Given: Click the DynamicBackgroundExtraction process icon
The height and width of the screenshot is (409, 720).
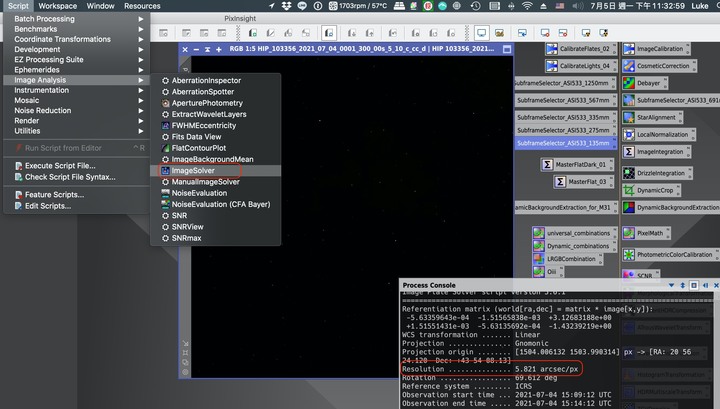Looking at the screenshot, I should [x=671, y=207].
